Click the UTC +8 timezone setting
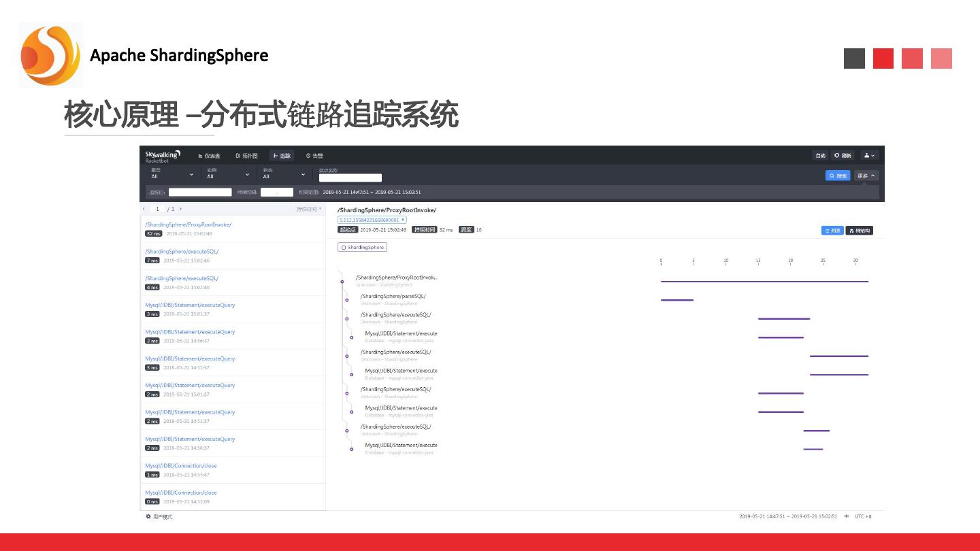 pyautogui.click(x=864, y=517)
